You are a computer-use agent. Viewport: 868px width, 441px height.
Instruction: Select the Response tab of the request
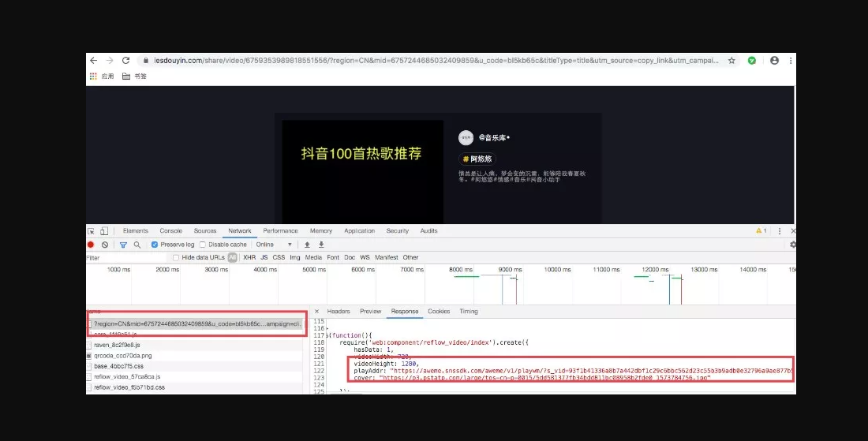tap(405, 312)
